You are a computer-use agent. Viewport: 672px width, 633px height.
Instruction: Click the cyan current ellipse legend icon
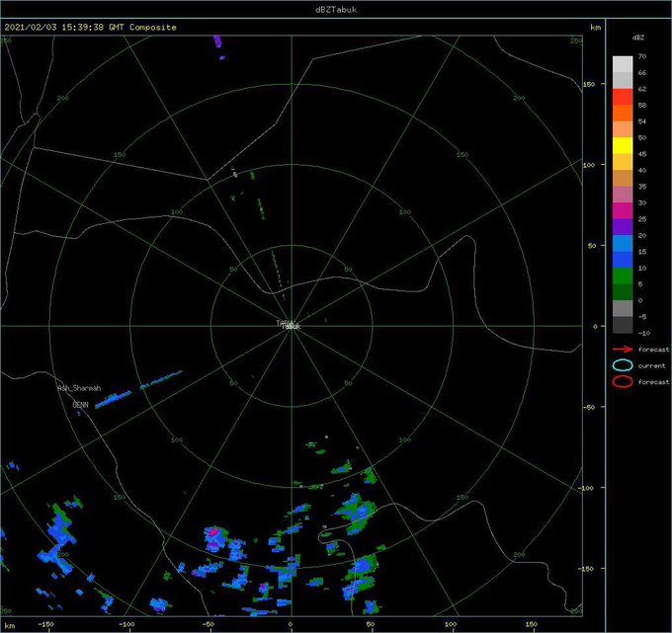coord(623,365)
